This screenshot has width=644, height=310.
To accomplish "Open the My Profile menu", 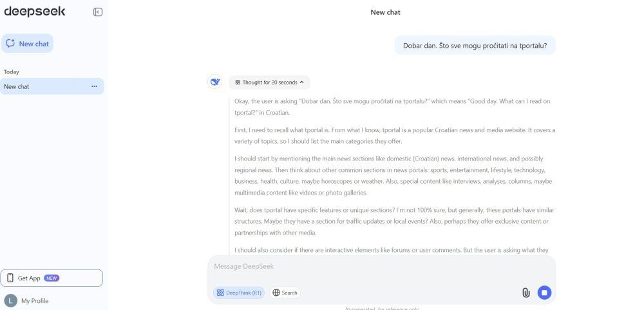I will pos(35,300).
